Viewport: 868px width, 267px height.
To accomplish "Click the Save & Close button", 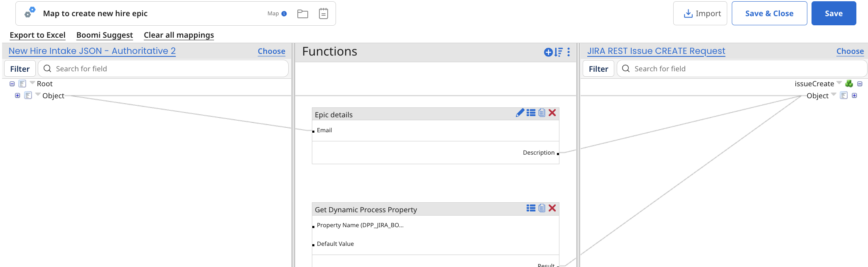I will coord(769,13).
